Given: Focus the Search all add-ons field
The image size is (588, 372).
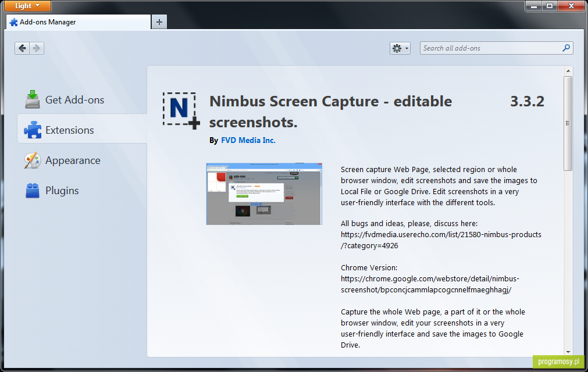Looking at the screenshot, I should click(497, 48).
